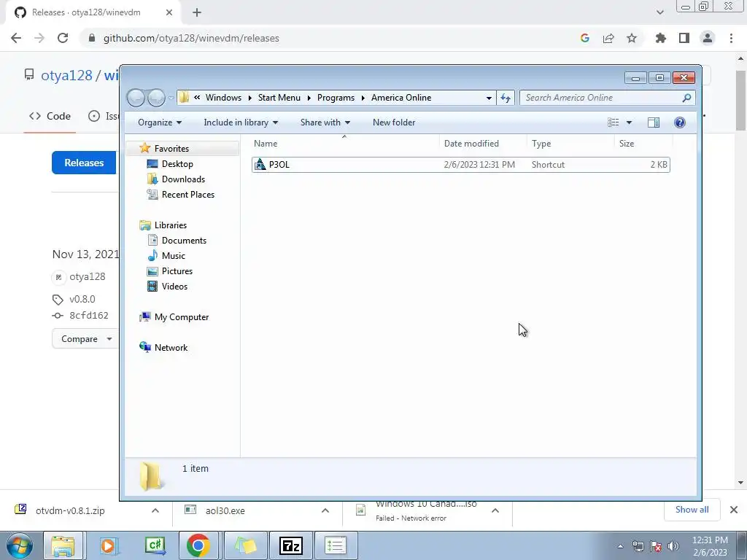This screenshot has height=560, width=747.
Task: Expand the view options dropdown arrow
Action: [629, 122]
